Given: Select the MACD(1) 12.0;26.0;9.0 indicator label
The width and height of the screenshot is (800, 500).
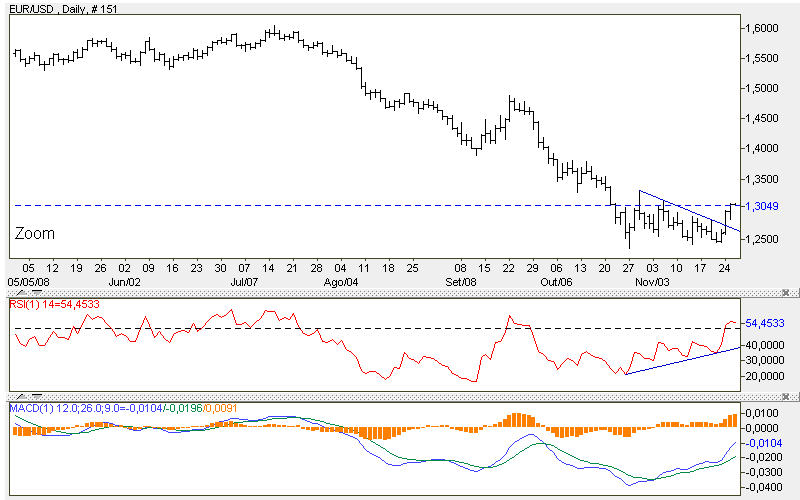Looking at the screenshot, I should point(123,408).
